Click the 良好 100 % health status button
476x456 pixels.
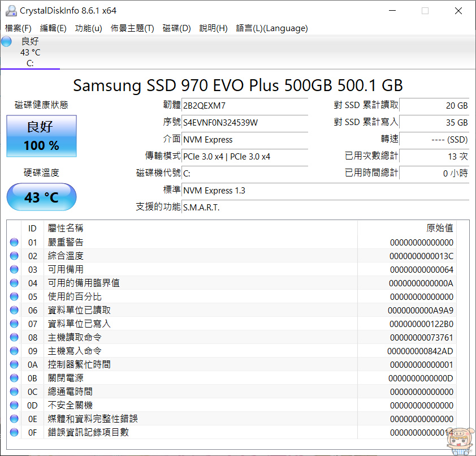pyautogui.click(x=41, y=136)
